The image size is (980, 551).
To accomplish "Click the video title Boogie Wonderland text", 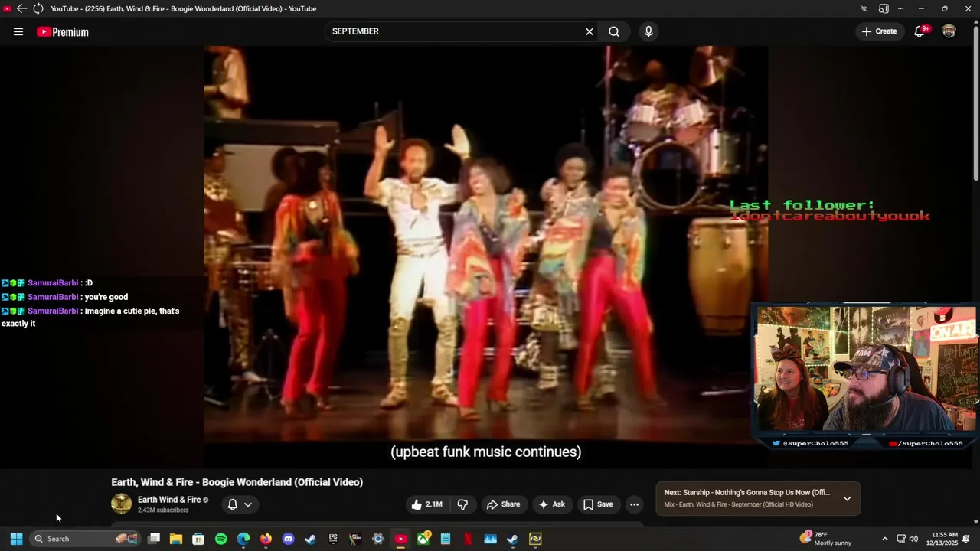I will click(x=237, y=482).
